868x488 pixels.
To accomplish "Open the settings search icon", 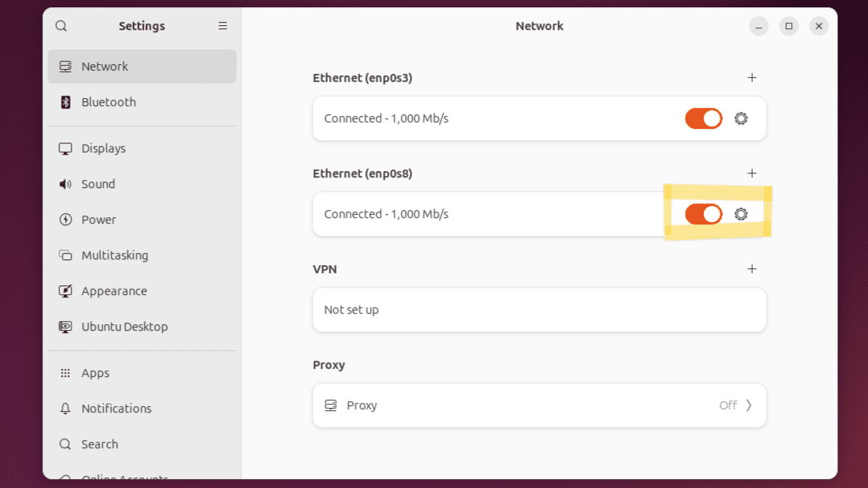I will tap(61, 26).
